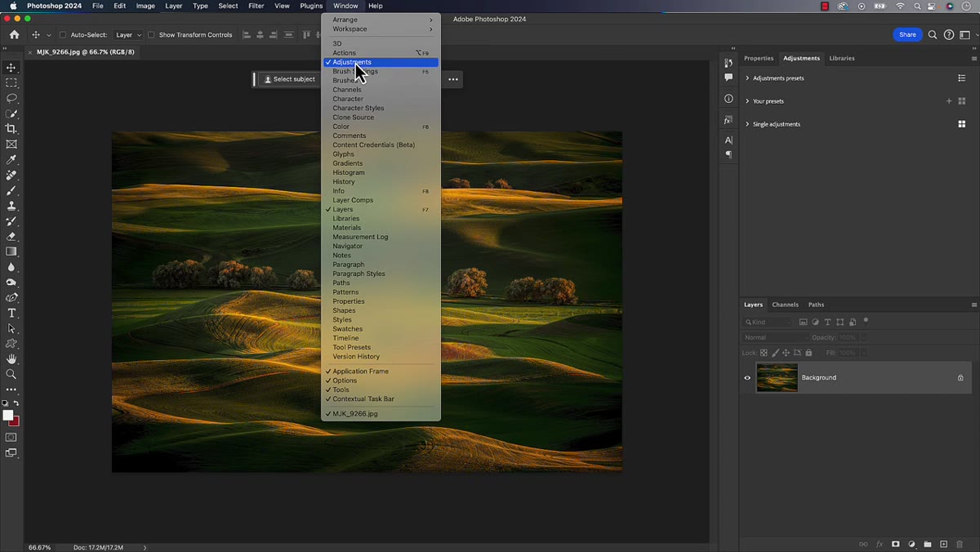This screenshot has height=552, width=980.
Task: Select the Eyedropper tool
Action: [11, 160]
